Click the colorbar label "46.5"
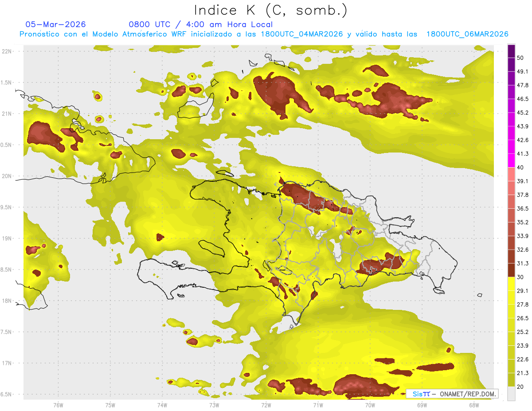532x411 pixels. click(x=523, y=99)
